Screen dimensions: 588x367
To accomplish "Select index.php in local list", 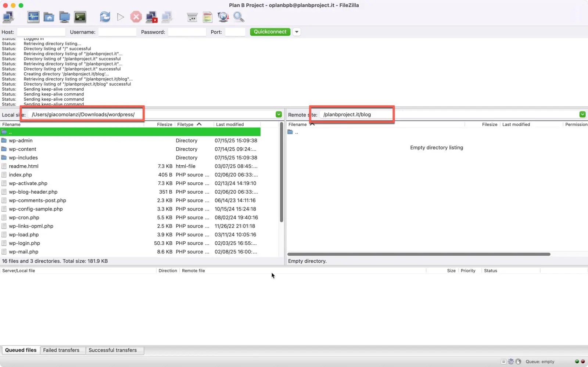I will coord(130,174).
